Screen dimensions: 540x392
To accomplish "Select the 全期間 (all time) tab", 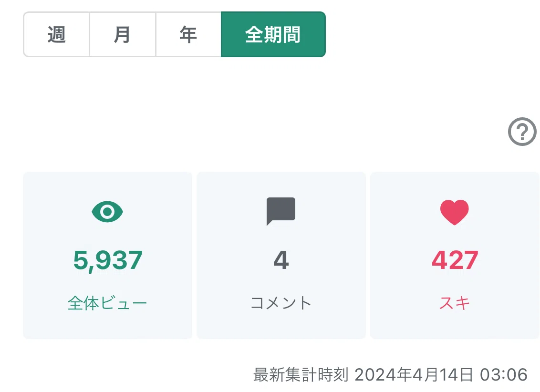I will click(273, 34).
